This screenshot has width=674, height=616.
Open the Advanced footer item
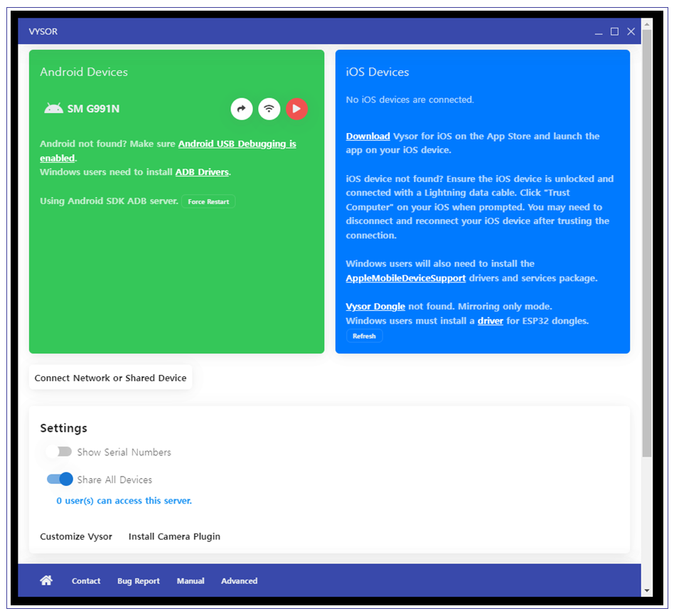240,580
